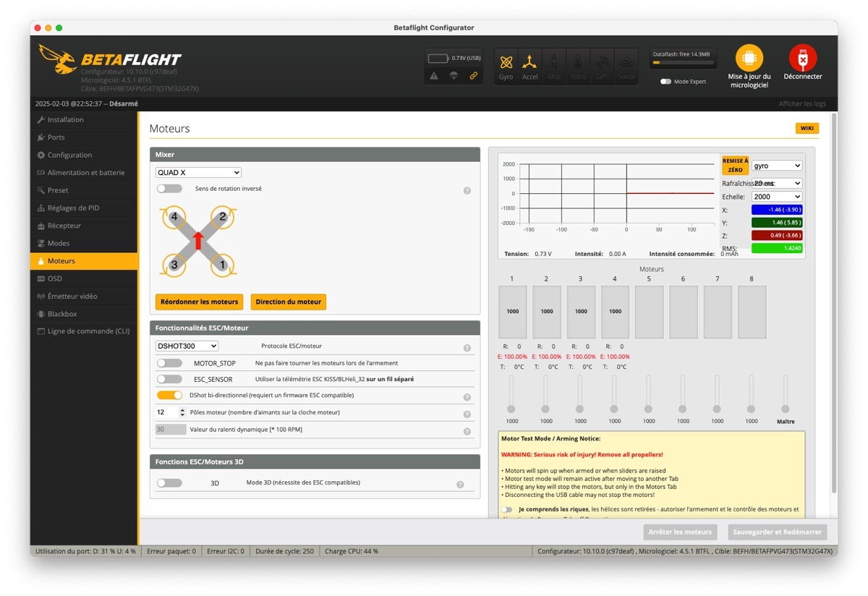Enable the Mode 3D switch
This screenshot has width=868, height=596.
pyautogui.click(x=169, y=482)
